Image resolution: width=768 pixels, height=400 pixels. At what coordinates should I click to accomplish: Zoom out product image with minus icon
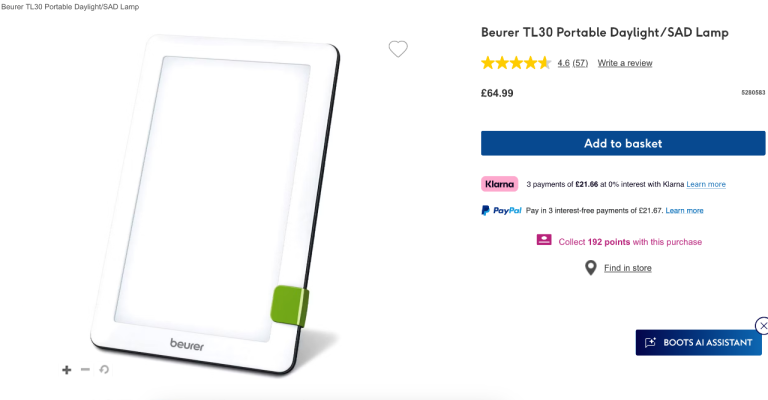(x=85, y=369)
